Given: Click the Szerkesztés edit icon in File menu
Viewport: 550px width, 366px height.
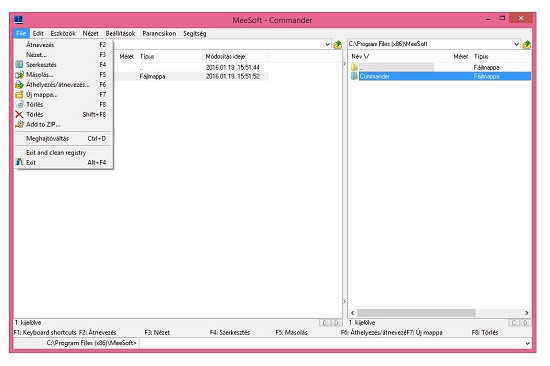Looking at the screenshot, I should coord(19,65).
